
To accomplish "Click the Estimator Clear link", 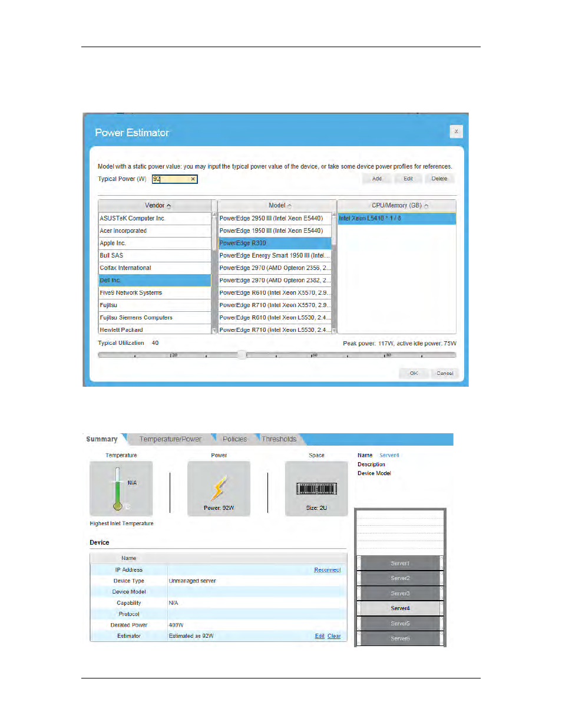I will click(x=334, y=636).
